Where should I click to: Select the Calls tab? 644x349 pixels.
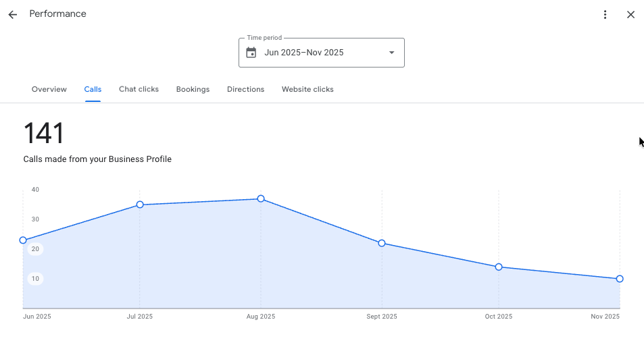point(93,89)
